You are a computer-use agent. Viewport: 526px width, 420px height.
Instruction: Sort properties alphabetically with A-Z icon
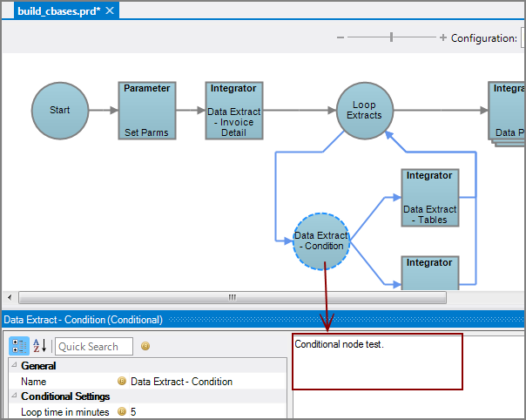[x=40, y=346]
